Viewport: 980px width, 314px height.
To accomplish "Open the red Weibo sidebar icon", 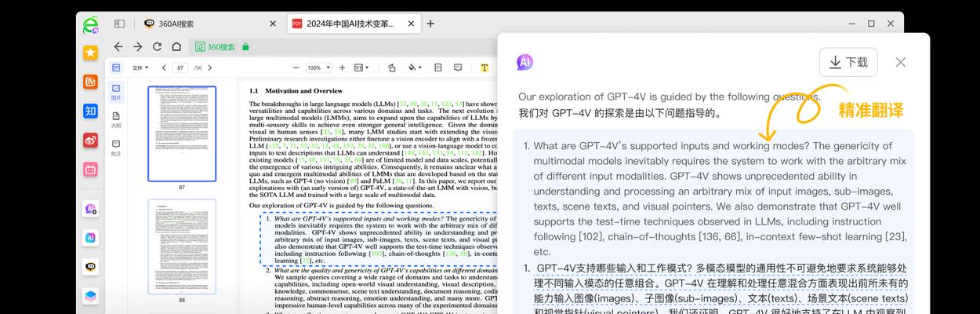I will tap(91, 140).
